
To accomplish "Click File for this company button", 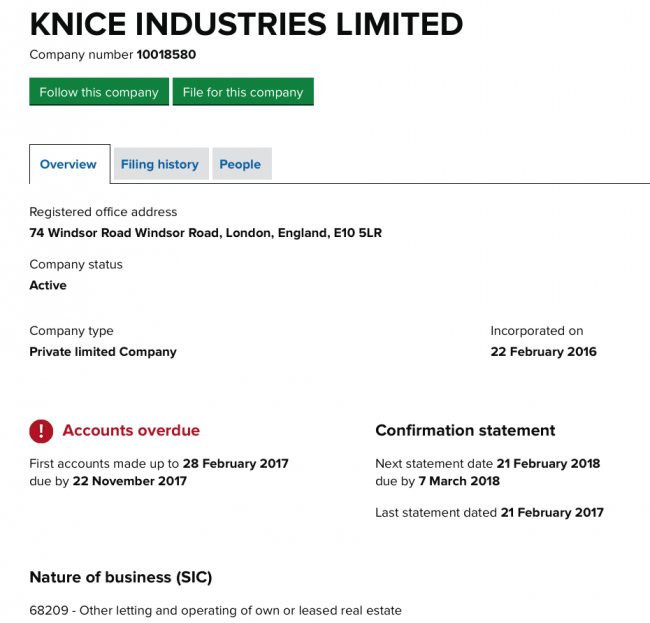I will (x=243, y=92).
